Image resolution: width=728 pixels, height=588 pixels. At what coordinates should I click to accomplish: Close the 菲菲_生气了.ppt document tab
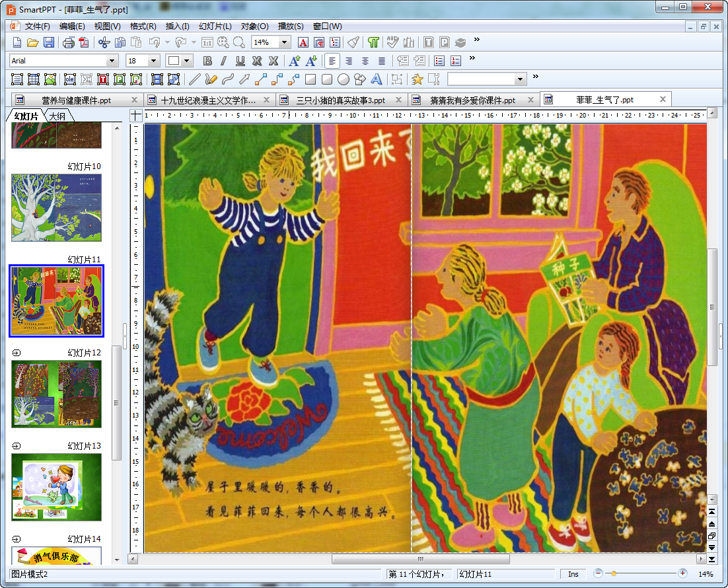pyautogui.click(x=663, y=99)
